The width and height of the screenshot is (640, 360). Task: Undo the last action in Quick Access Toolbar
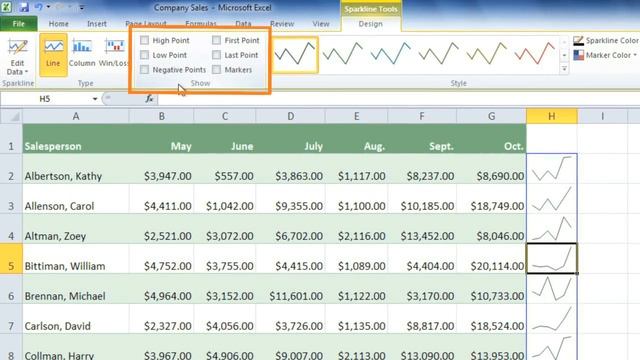click(x=38, y=7)
